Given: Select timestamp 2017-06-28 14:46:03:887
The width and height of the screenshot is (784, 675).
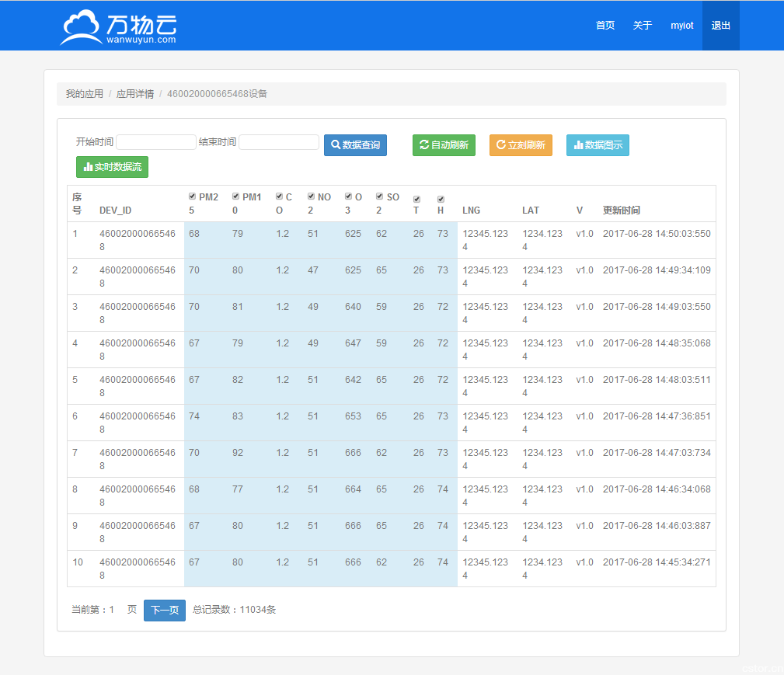Looking at the screenshot, I should click(x=657, y=526).
